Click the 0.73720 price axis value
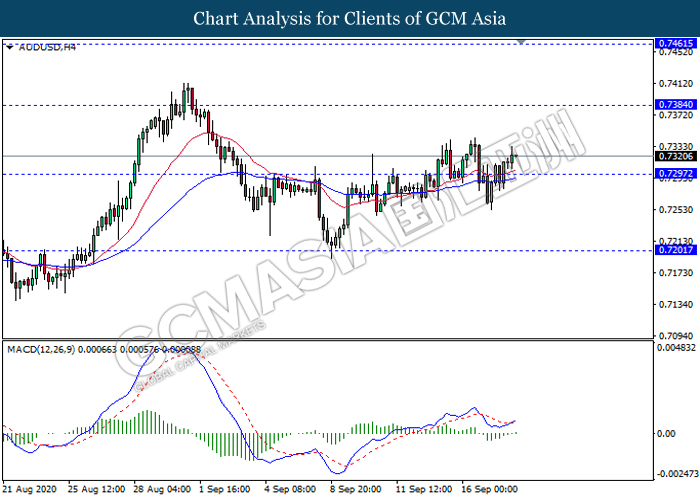The image size is (700, 500). click(x=676, y=115)
